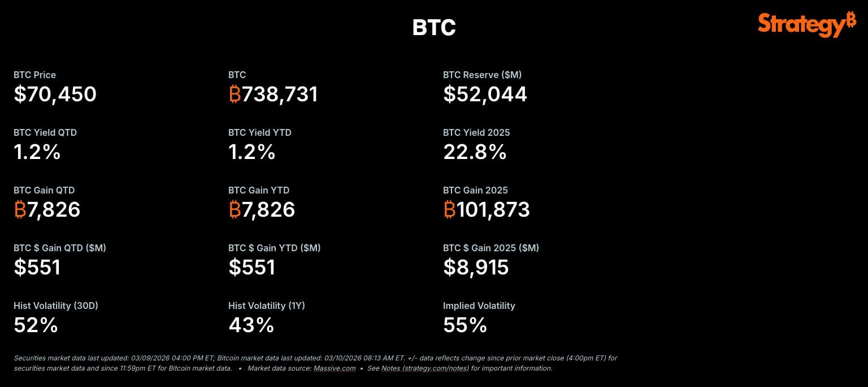Open the Massive.com market data source link
The height and width of the screenshot is (387, 868).
coord(335,368)
